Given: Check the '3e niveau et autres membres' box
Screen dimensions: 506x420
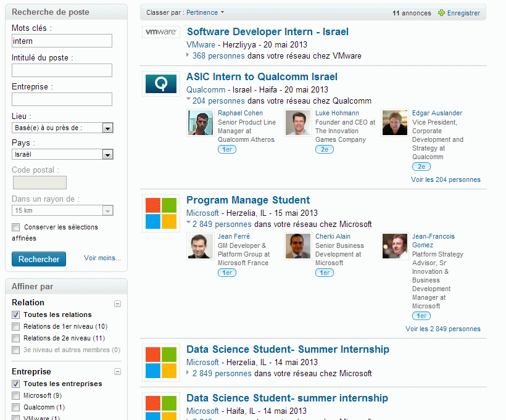Looking at the screenshot, I should tap(16, 350).
